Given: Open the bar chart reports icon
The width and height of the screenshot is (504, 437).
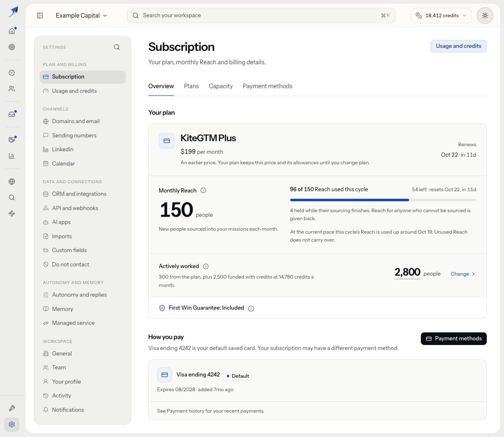Looking at the screenshot, I should tap(12, 156).
